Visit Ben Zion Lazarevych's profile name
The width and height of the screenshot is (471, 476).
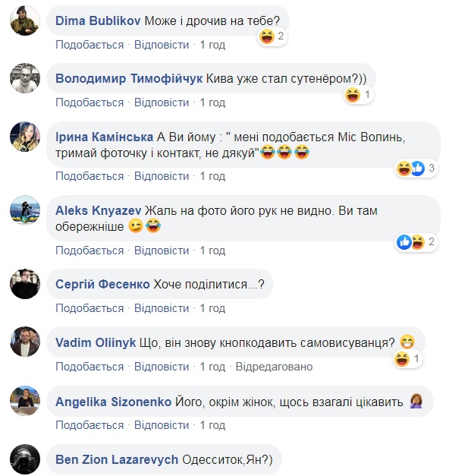[x=118, y=459]
